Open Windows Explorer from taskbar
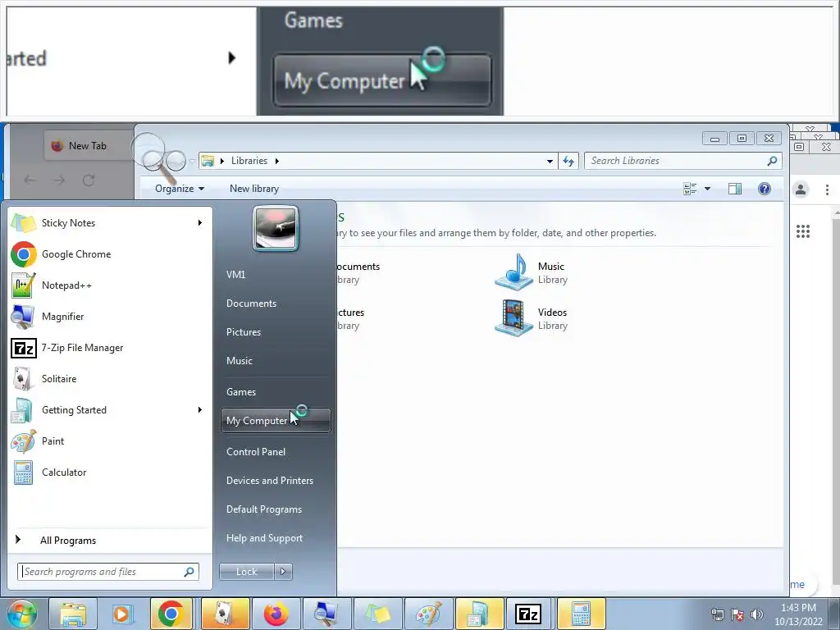Screen dimensions: 840x630 73,614
